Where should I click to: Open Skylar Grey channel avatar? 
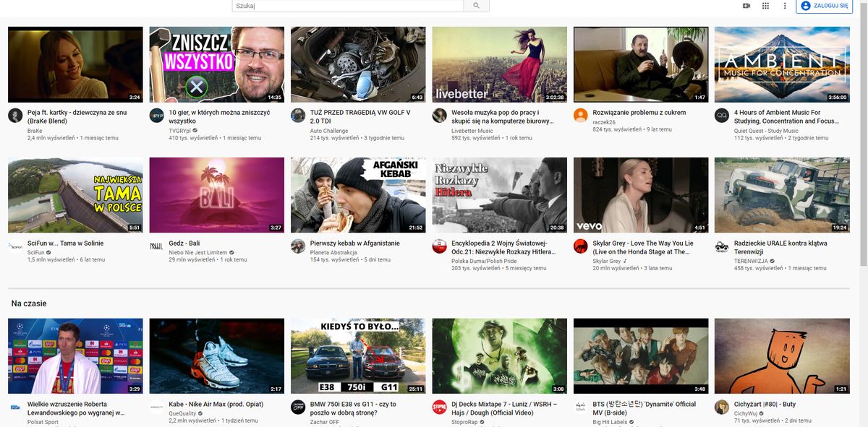click(581, 246)
